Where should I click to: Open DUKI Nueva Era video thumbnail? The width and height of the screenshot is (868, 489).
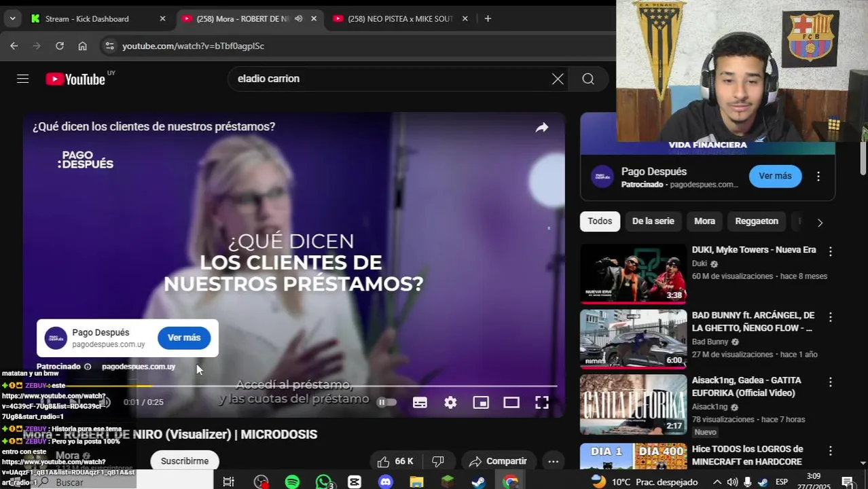(x=633, y=274)
